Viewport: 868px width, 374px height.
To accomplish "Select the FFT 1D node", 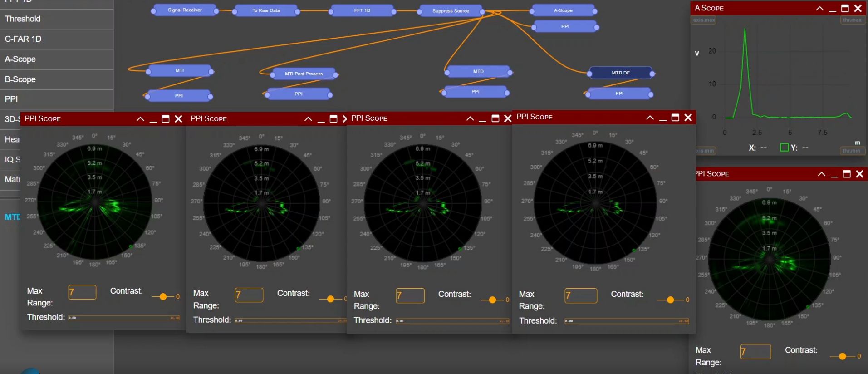I will coord(362,10).
